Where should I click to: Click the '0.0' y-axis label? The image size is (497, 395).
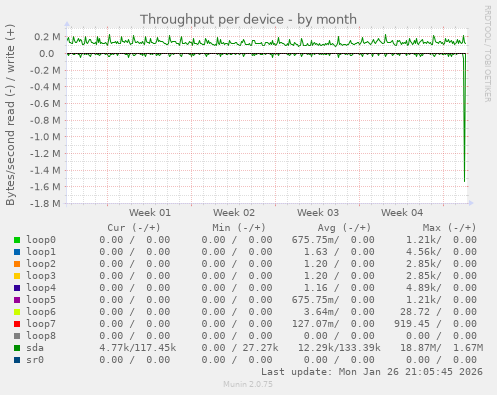tap(47, 53)
